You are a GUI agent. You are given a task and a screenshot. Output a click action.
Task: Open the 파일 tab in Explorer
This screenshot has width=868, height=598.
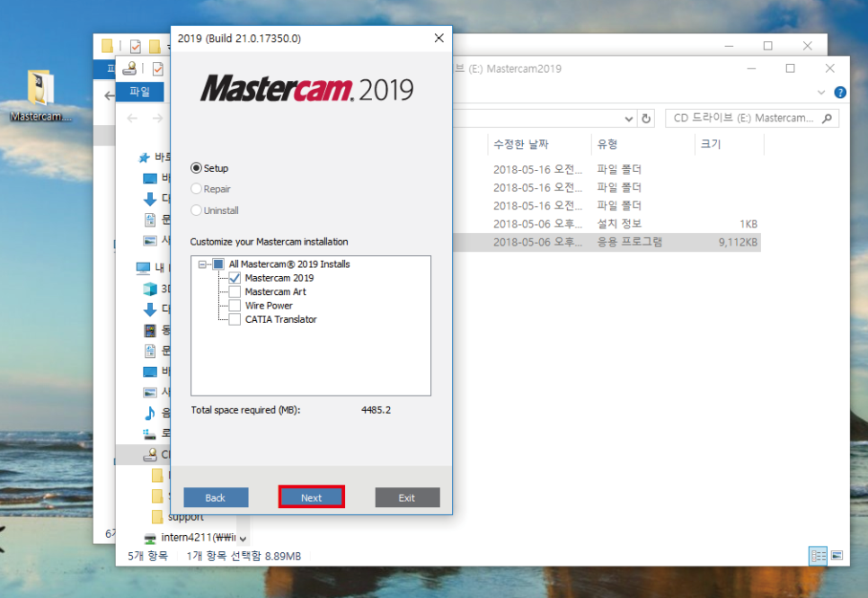click(x=139, y=92)
